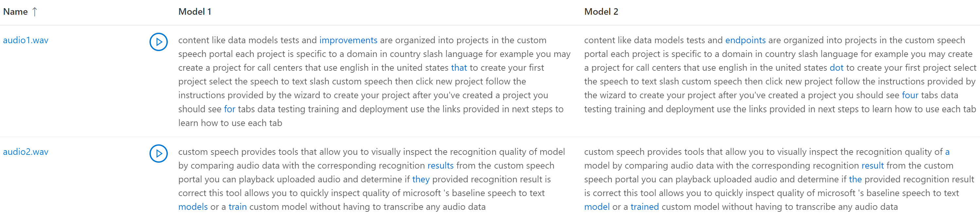
Task: Click highlighted word "four" in Model 2 transcript
Action: 910,95
